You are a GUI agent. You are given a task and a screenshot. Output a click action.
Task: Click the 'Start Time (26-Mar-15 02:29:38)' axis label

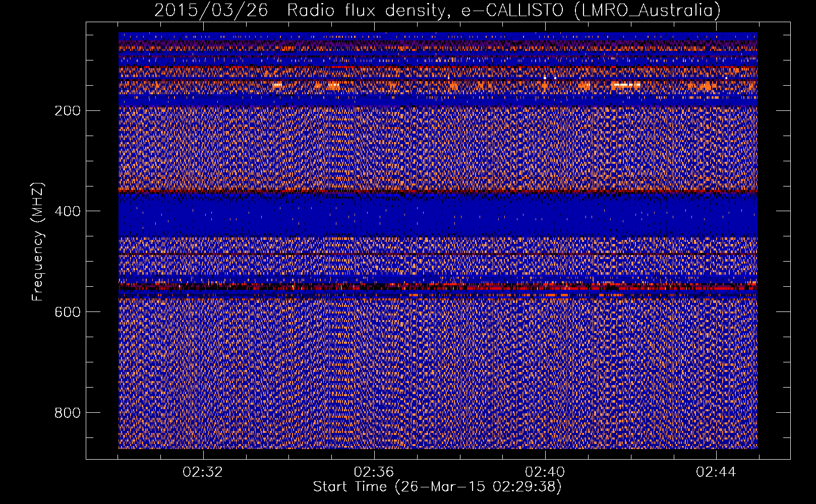pyautogui.click(x=437, y=487)
